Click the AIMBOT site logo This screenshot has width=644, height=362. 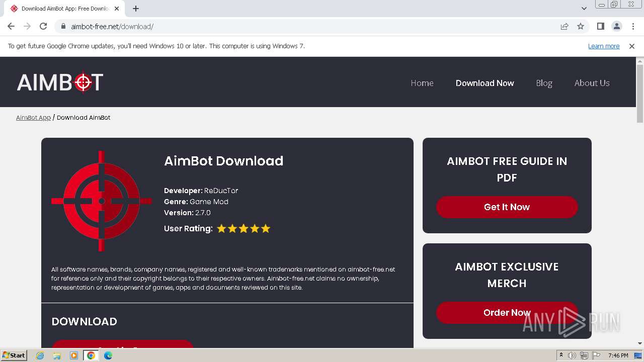coord(60,82)
